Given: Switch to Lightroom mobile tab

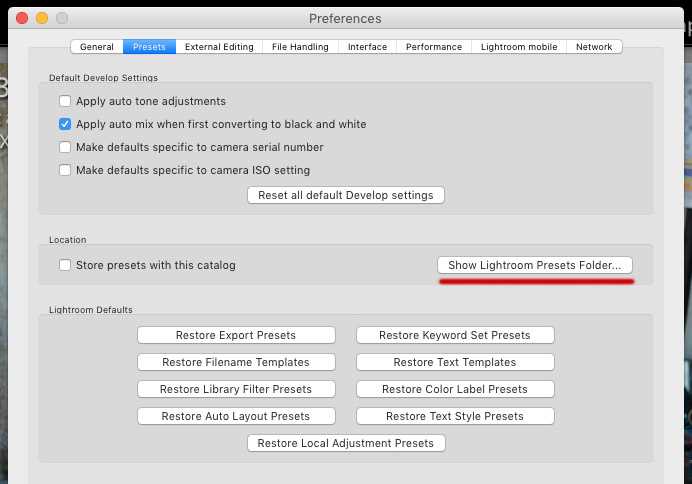Looking at the screenshot, I should 519,47.
